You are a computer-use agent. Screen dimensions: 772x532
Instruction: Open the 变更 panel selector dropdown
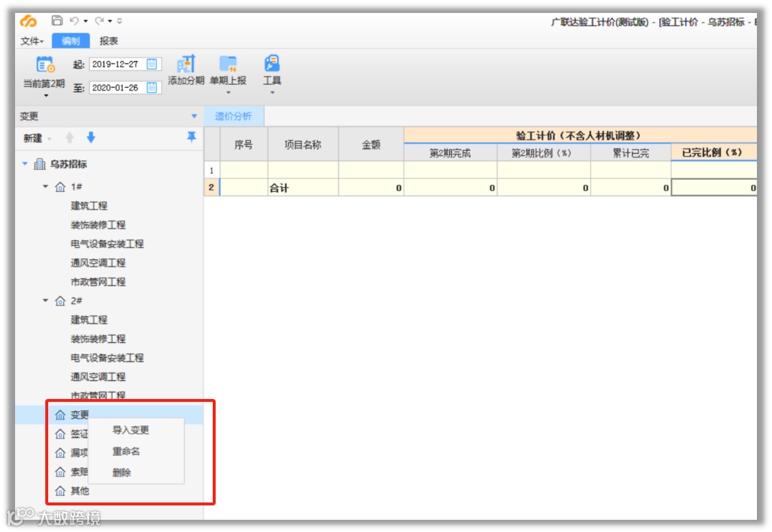pos(194,116)
